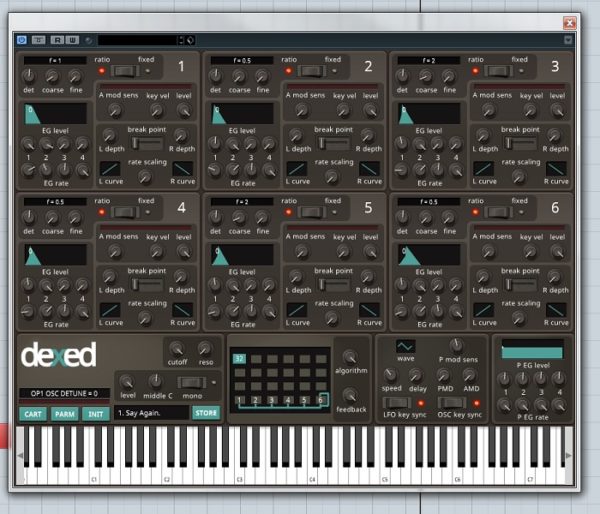Click the STORE button
The image size is (600, 514).
coord(206,413)
